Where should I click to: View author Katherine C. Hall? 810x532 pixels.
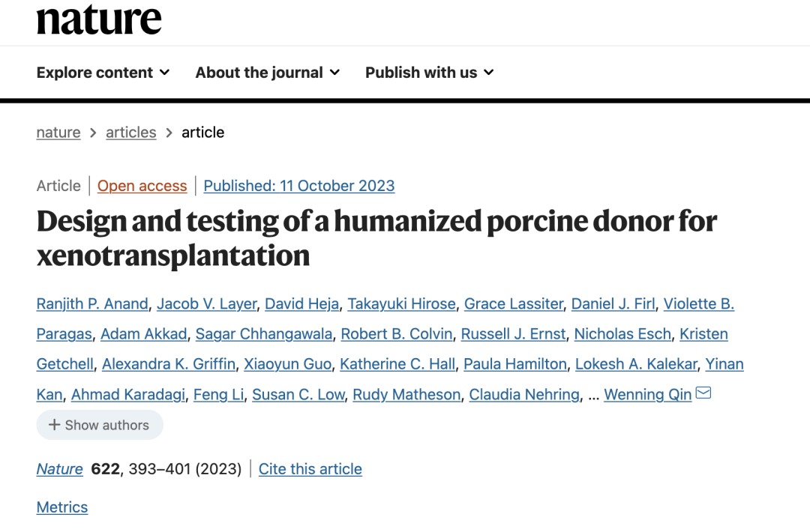pyautogui.click(x=397, y=364)
